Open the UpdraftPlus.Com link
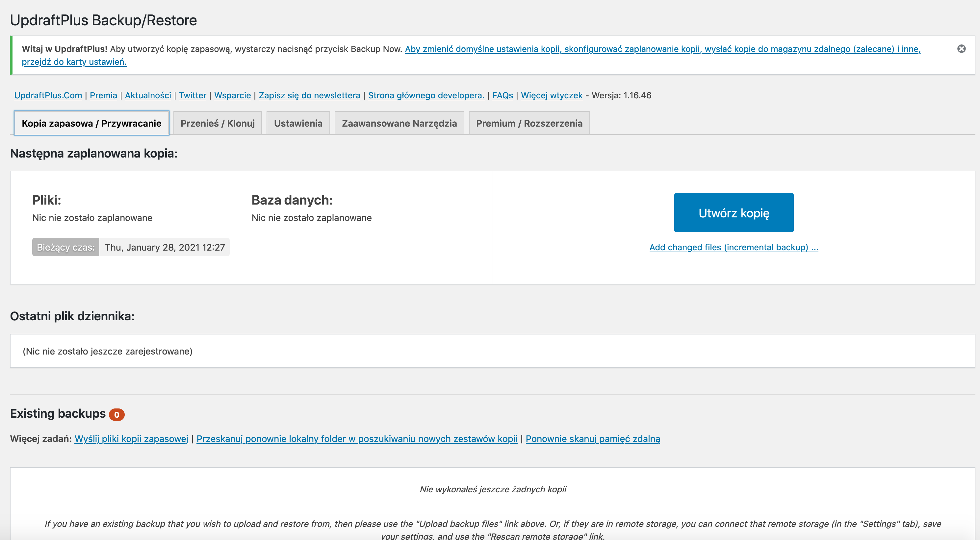Viewport: 980px width, 540px height. (x=48, y=95)
